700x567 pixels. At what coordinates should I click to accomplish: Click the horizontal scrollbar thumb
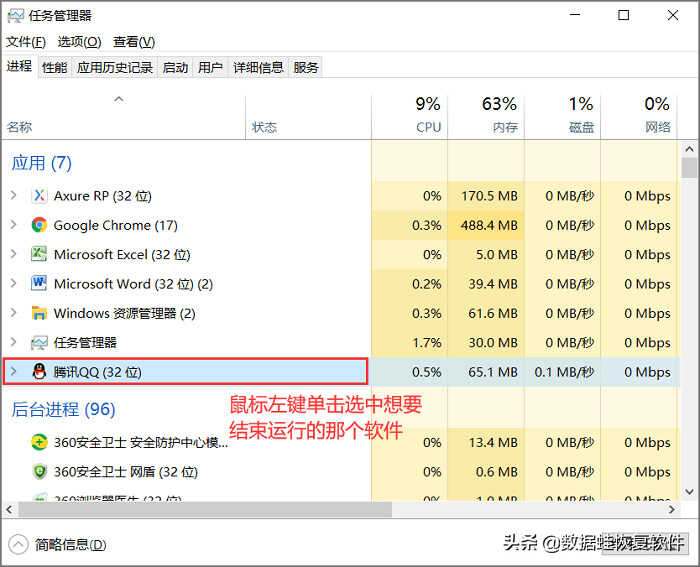[x=205, y=509]
